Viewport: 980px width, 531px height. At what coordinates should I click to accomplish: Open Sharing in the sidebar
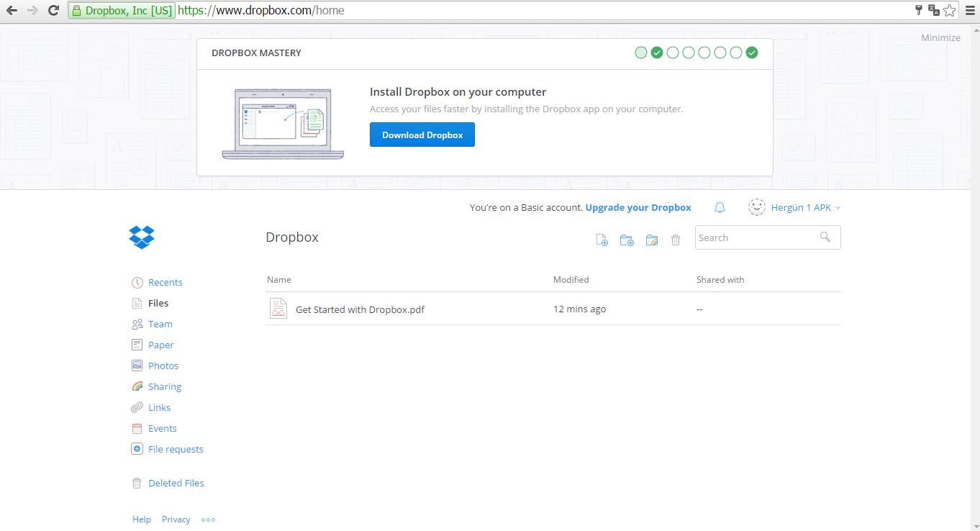[165, 386]
